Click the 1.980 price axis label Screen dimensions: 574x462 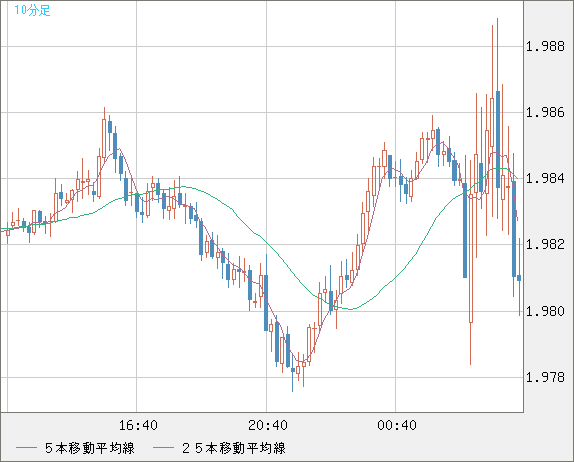point(545,311)
